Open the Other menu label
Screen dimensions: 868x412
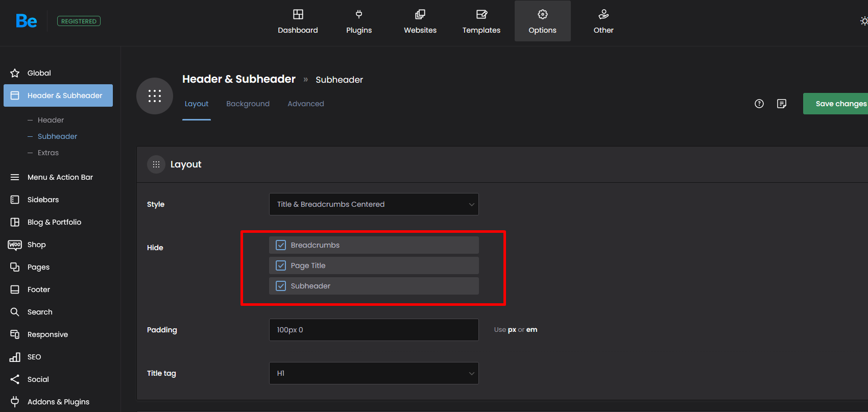pyautogui.click(x=604, y=30)
